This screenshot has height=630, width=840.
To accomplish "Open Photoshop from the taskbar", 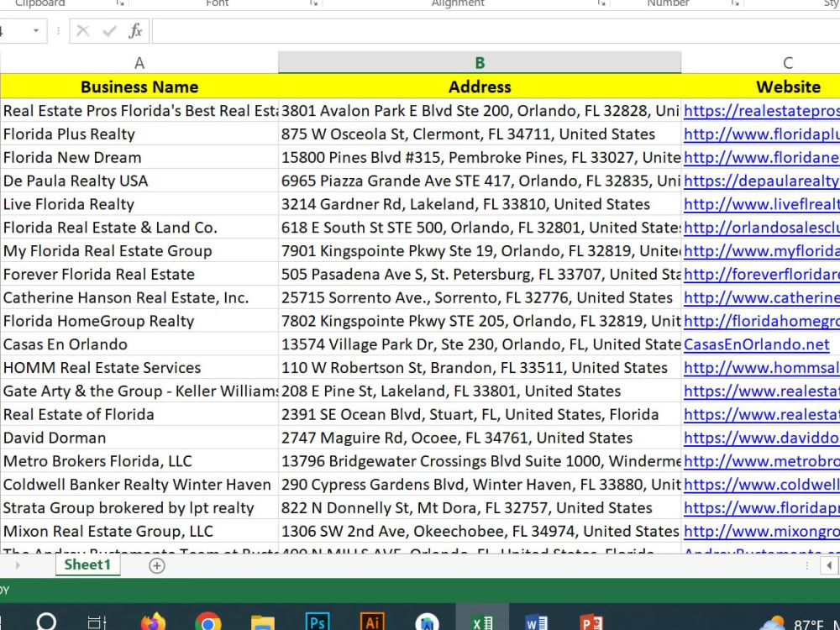I will point(318,622).
